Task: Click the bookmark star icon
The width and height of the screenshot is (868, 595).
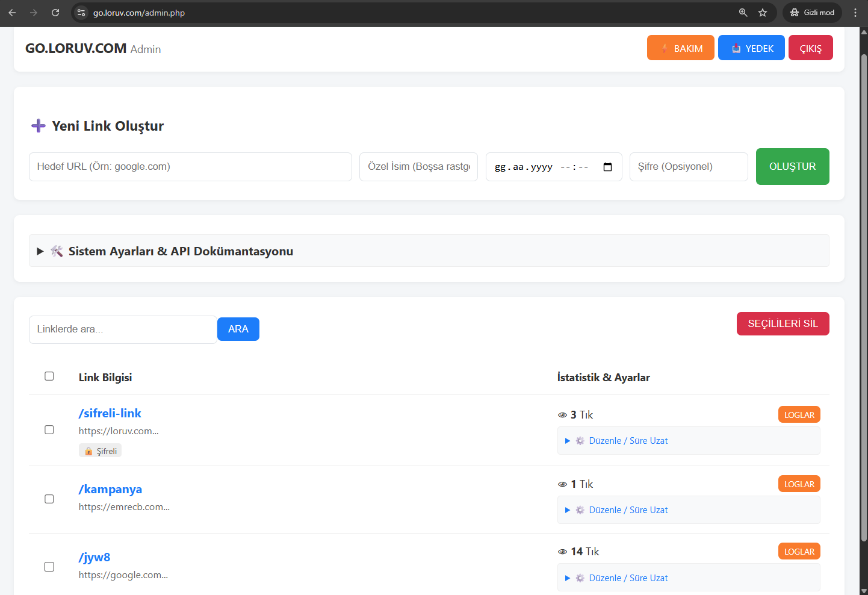Action: coord(763,13)
